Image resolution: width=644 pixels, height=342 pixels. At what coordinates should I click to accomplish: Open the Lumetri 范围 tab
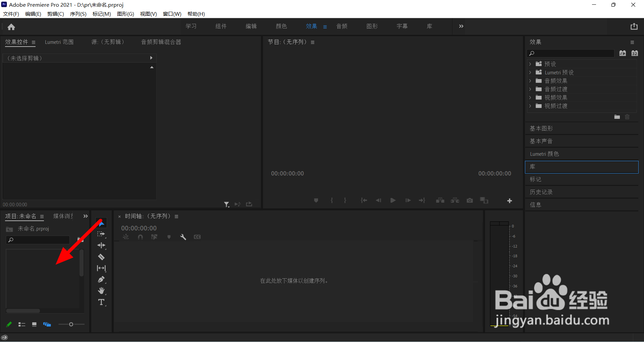point(59,42)
